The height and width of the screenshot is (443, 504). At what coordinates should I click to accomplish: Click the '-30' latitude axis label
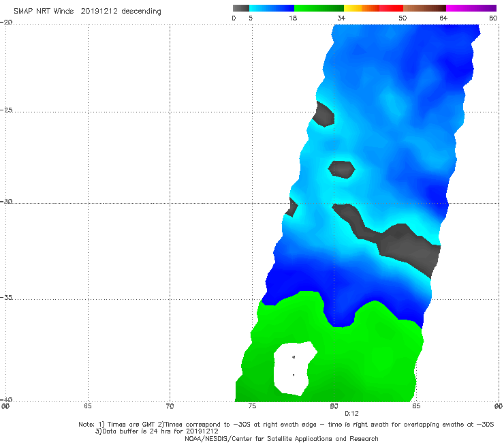[x=6, y=201]
